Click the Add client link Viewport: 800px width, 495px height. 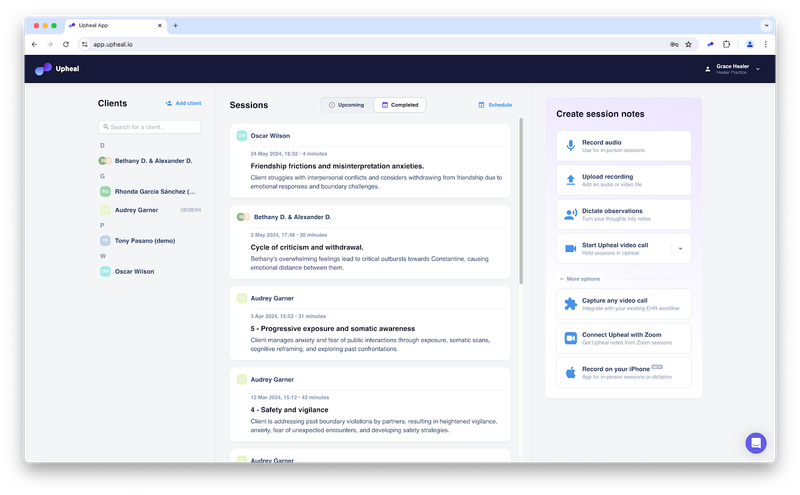click(x=183, y=104)
